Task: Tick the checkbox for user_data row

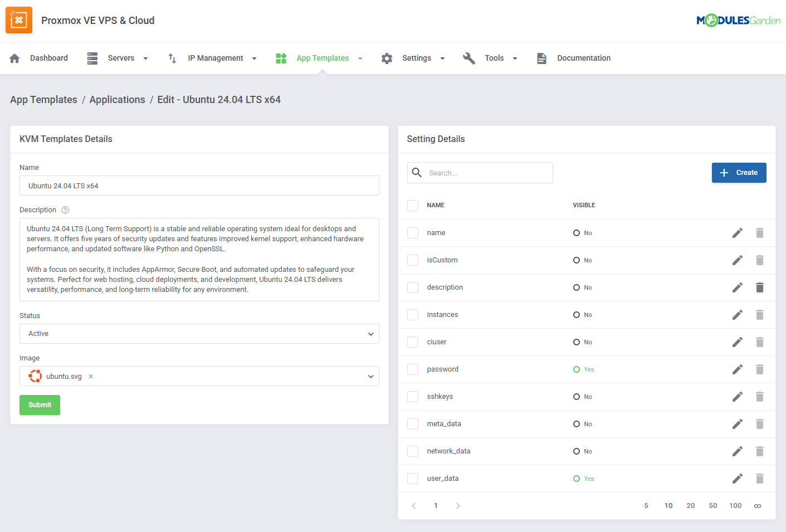Action: [x=413, y=478]
